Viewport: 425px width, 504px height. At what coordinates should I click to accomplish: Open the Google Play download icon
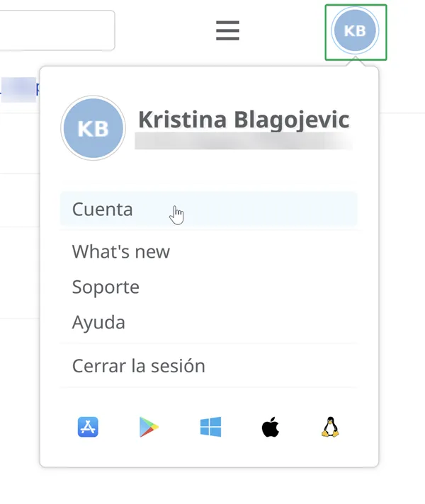click(x=149, y=427)
